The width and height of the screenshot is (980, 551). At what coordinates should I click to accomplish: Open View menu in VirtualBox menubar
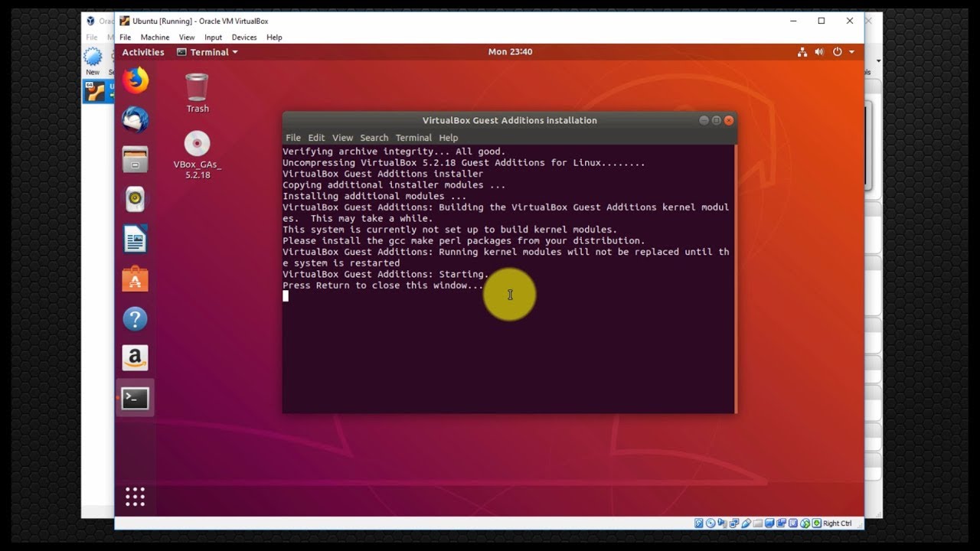(x=187, y=37)
